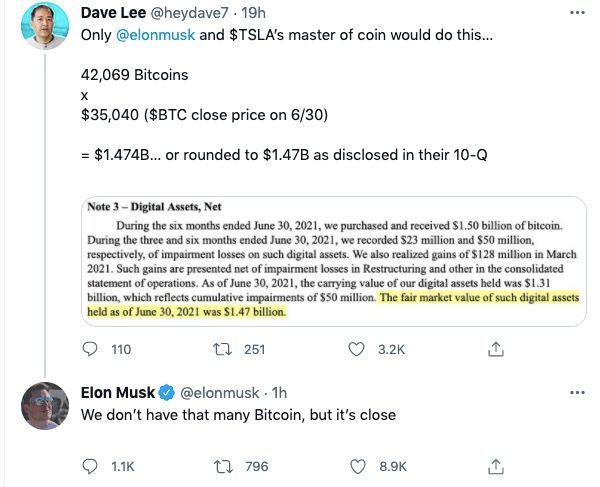Share Elon Musk's reply
This screenshot has width=600, height=487.
(x=495, y=465)
